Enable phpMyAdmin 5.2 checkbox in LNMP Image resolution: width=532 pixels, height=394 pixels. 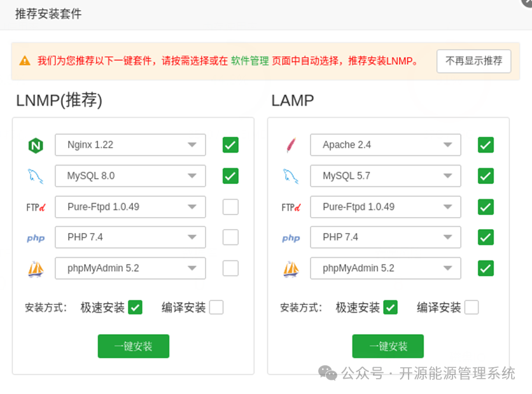click(230, 268)
